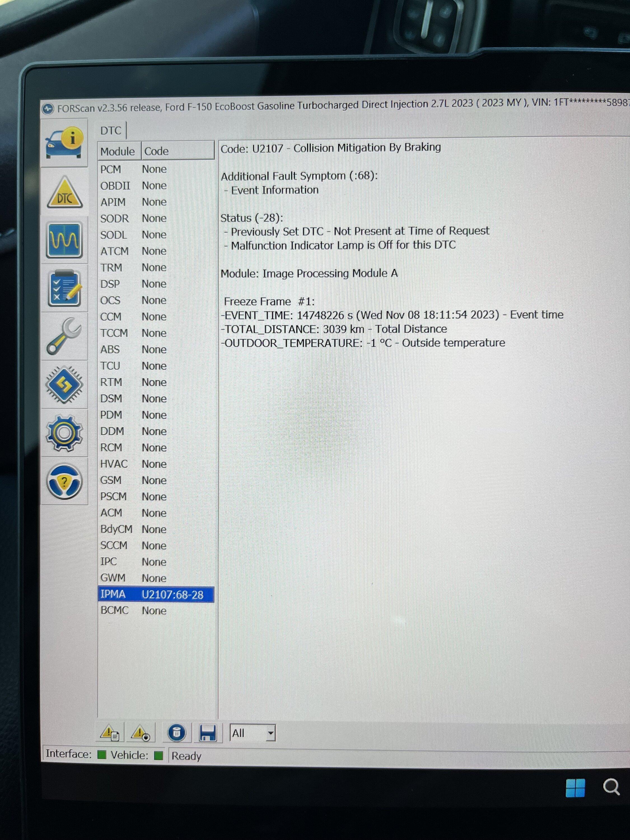Click the read DTC button in bottom toolbar
The image size is (630, 840).
tap(109, 733)
